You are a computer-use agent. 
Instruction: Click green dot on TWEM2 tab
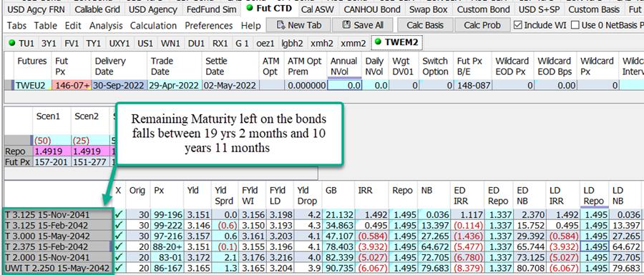click(378, 43)
